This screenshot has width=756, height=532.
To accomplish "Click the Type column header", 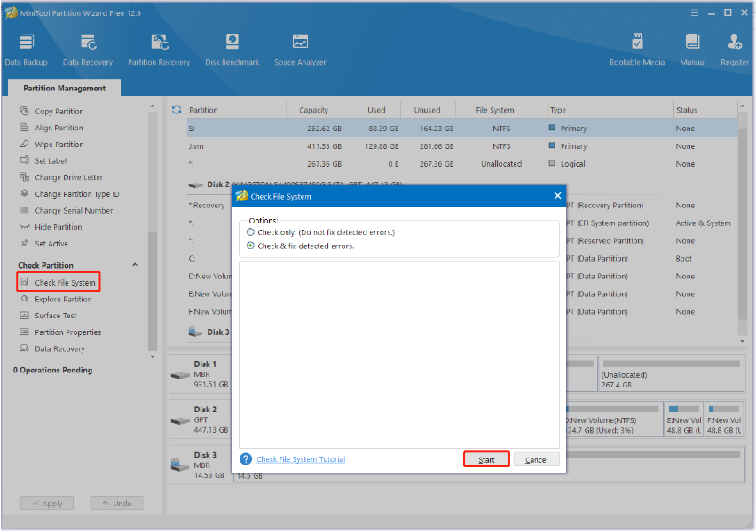I will click(610, 110).
